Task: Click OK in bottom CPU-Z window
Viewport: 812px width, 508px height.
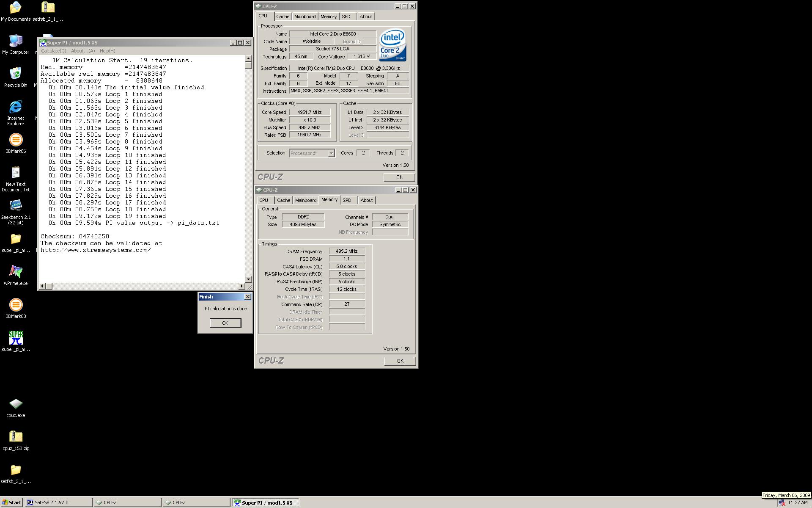Action: coord(400,361)
